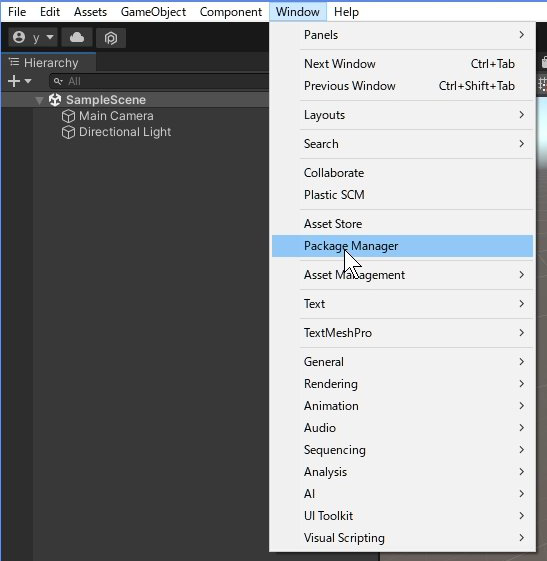547x561 pixels.
Task: Expand the Audio submenu
Action: pos(402,428)
